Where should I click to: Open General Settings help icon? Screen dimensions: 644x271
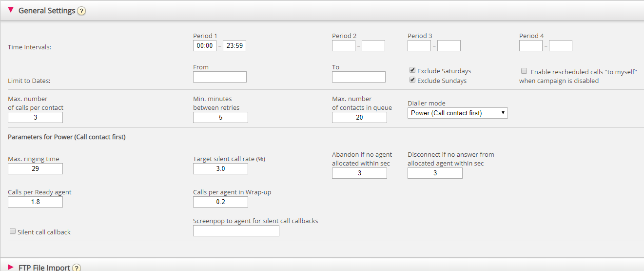[81, 11]
